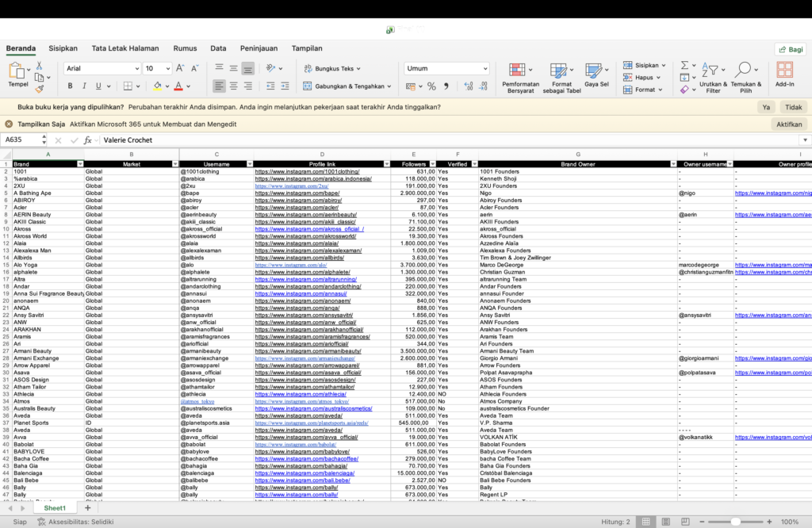The width and height of the screenshot is (812, 528).
Task: Open Pemformatan Bersyarat conditional formatting
Action: point(520,78)
